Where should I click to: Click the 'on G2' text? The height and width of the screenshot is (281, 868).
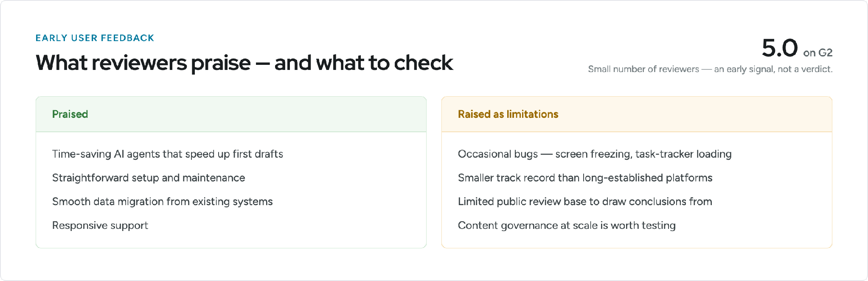818,53
